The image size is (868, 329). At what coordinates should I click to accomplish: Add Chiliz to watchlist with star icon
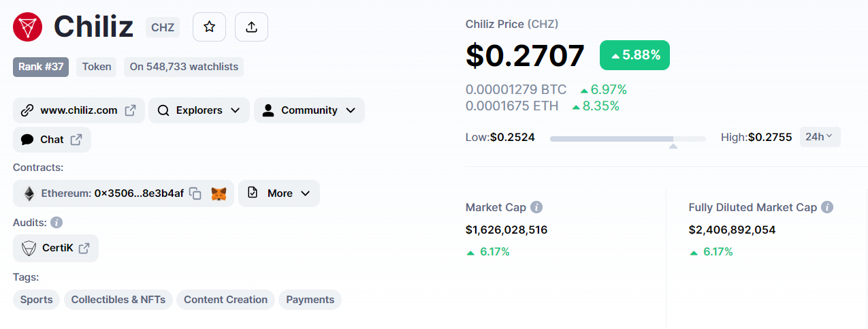point(209,27)
